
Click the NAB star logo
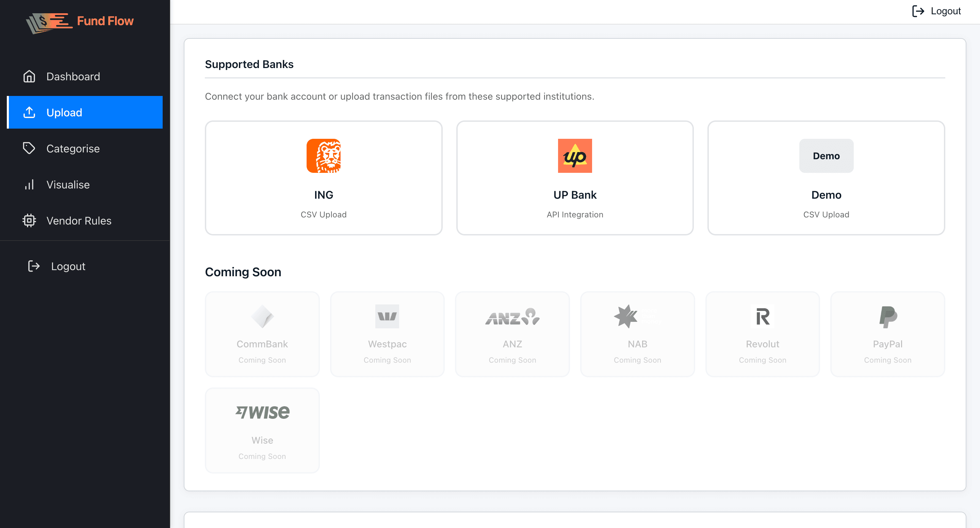coord(626,316)
